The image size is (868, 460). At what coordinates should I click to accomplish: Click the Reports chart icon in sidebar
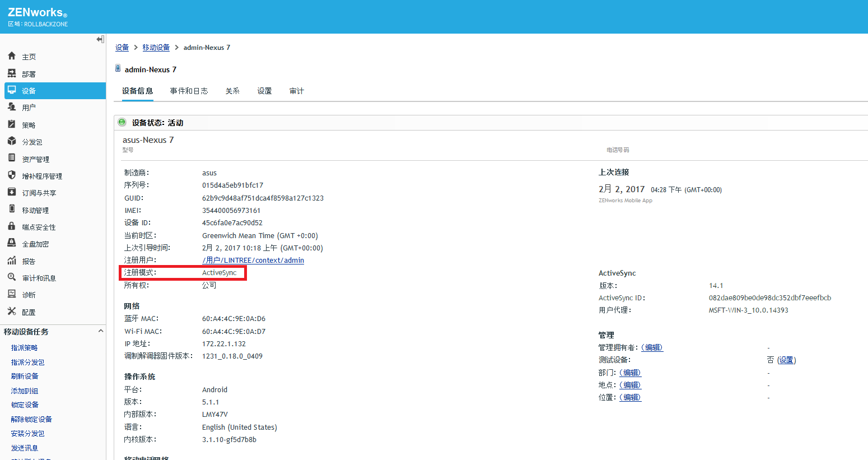tap(12, 261)
